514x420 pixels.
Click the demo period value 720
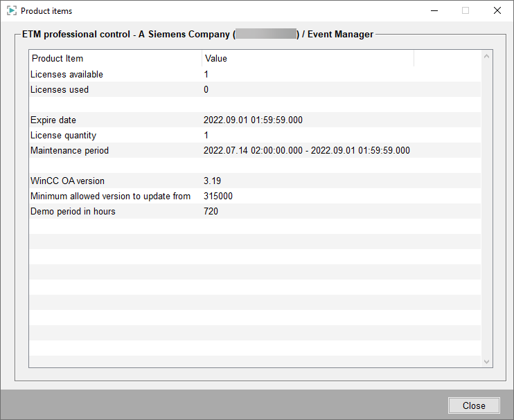pos(211,212)
